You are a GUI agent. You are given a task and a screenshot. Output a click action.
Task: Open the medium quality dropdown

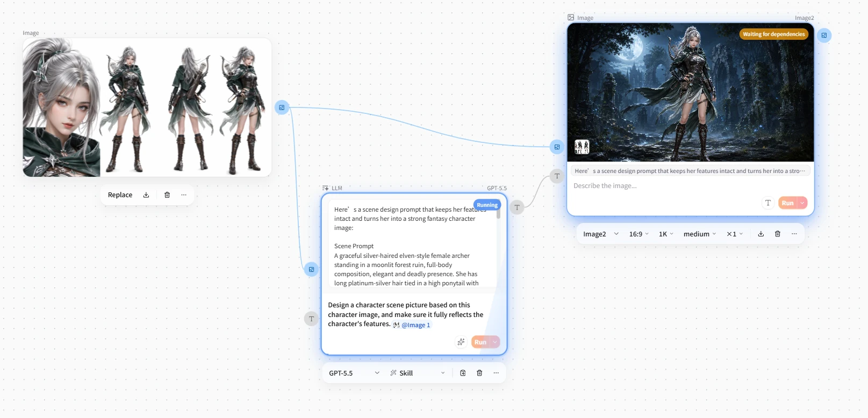coord(700,234)
